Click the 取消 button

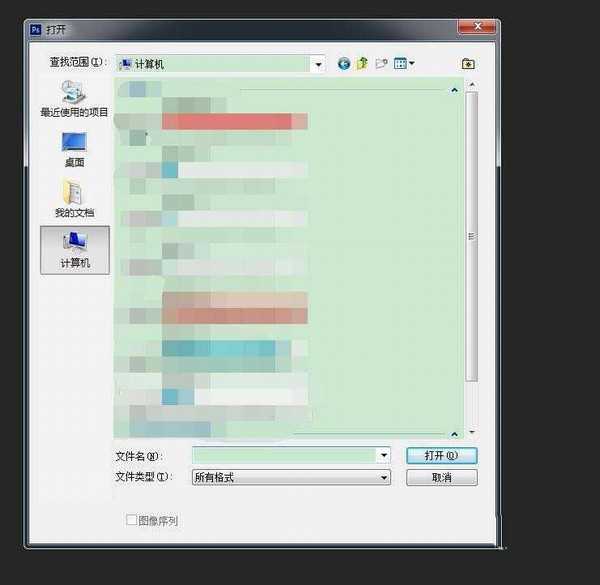coord(441,478)
